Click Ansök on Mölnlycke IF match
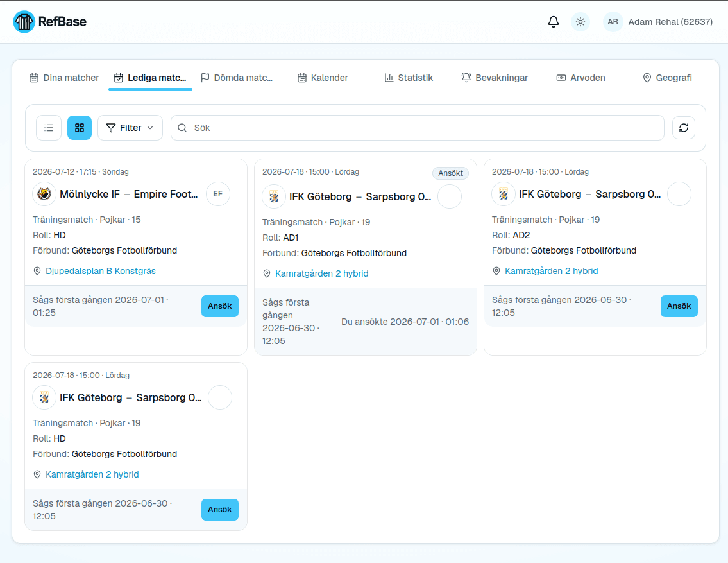Viewport: 728px width, 563px height. click(219, 306)
